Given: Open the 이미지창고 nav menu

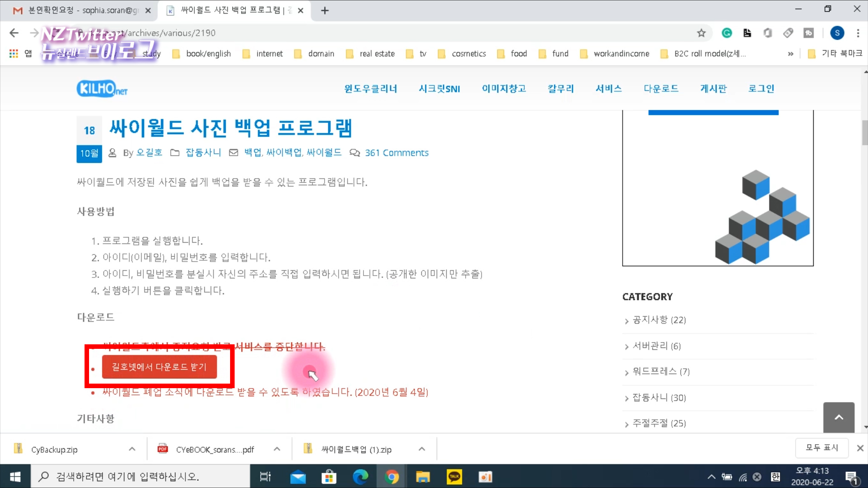Looking at the screenshot, I should tap(504, 89).
